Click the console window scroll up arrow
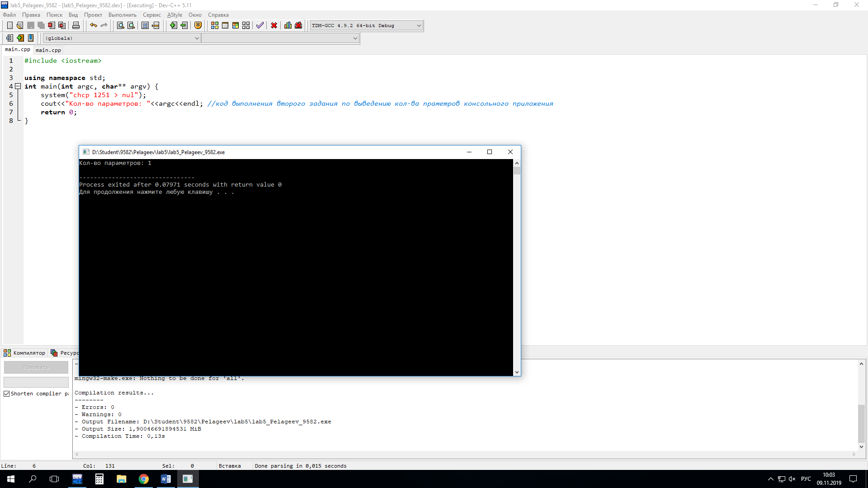This screenshot has width=868, height=488. click(x=517, y=163)
